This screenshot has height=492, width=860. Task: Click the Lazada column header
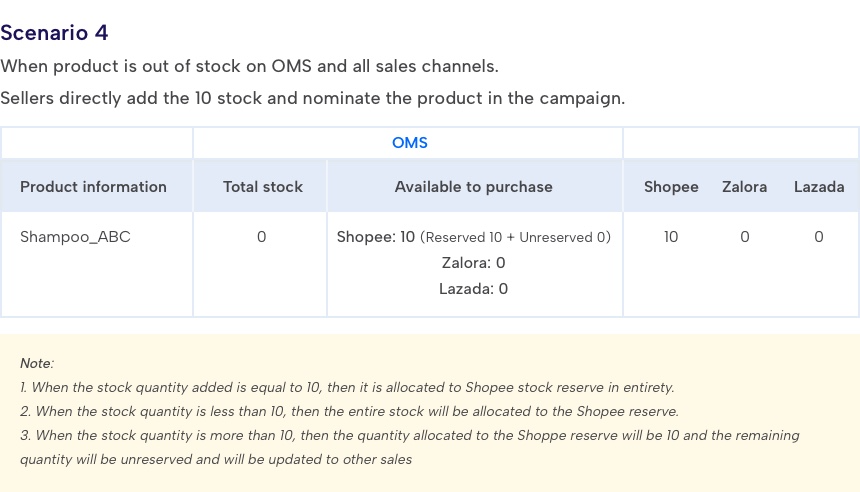819,186
